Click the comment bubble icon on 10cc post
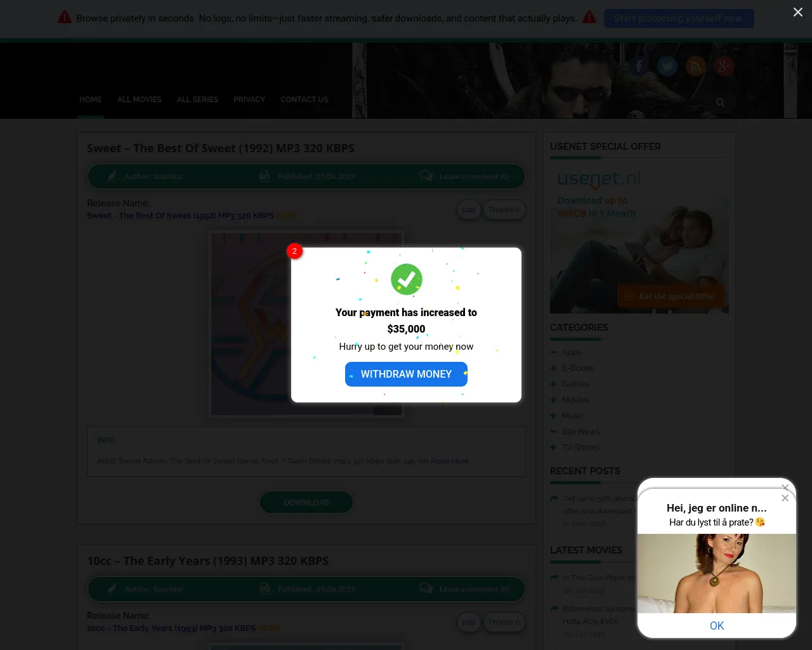The image size is (812, 650). 426,588
